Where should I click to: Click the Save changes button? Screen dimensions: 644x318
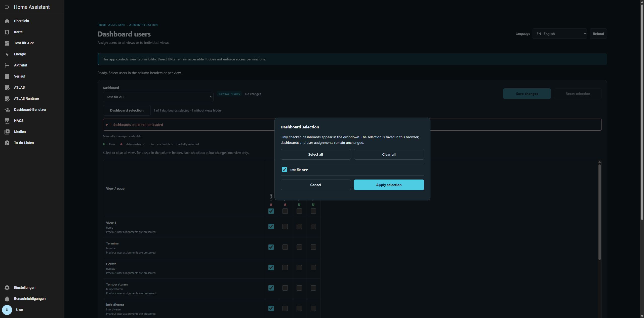click(527, 94)
